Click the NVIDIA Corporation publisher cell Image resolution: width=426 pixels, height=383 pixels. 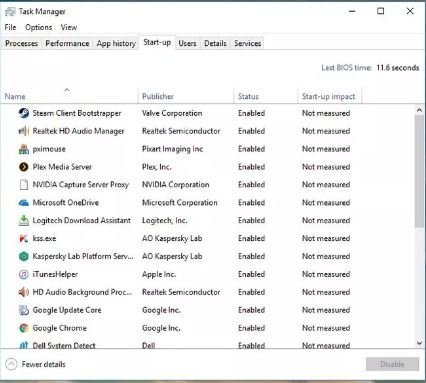coord(176,185)
